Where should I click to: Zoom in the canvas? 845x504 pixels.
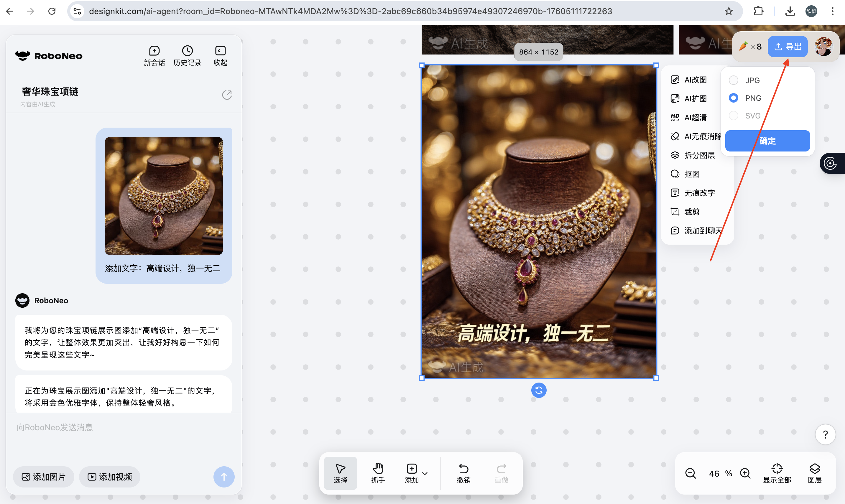point(745,473)
